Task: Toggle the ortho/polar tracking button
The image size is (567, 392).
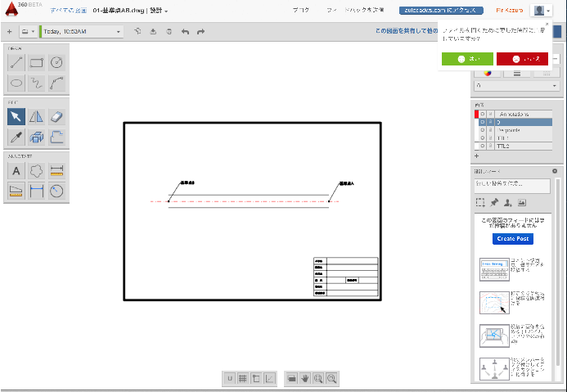Action: pyautogui.click(x=269, y=379)
